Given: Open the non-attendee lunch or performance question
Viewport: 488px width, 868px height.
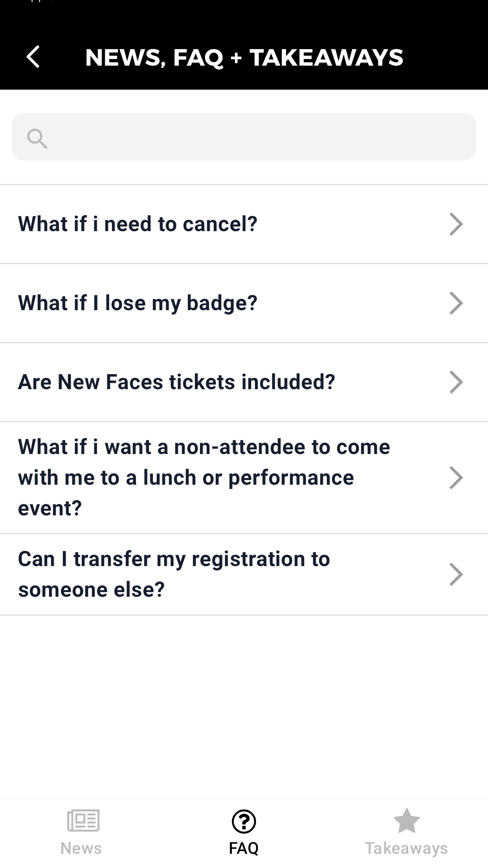Looking at the screenshot, I should coord(204,477).
